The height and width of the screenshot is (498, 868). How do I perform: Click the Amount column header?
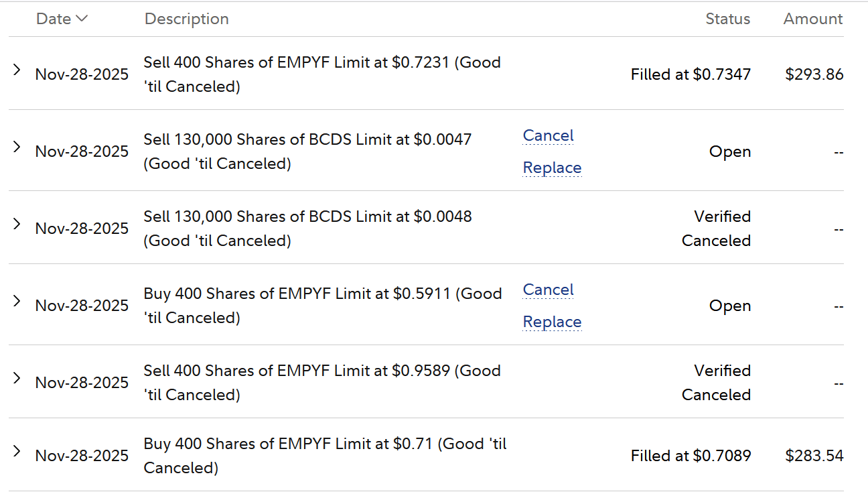813,19
